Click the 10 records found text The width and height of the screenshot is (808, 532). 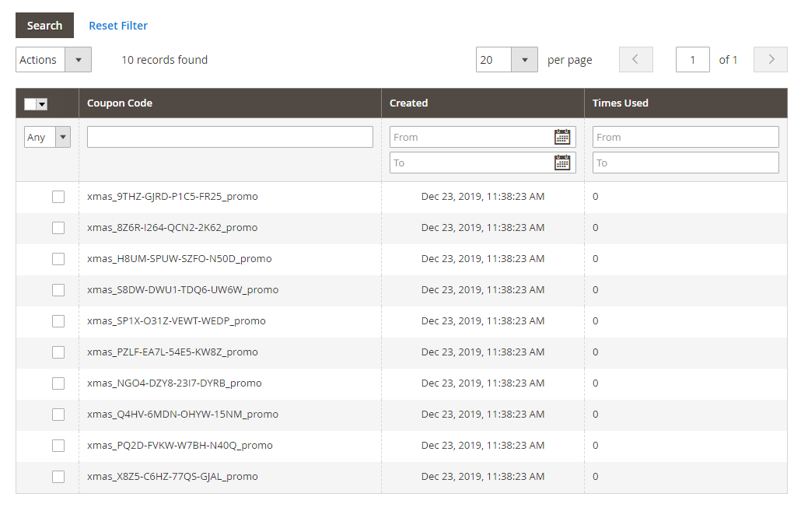(165, 60)
